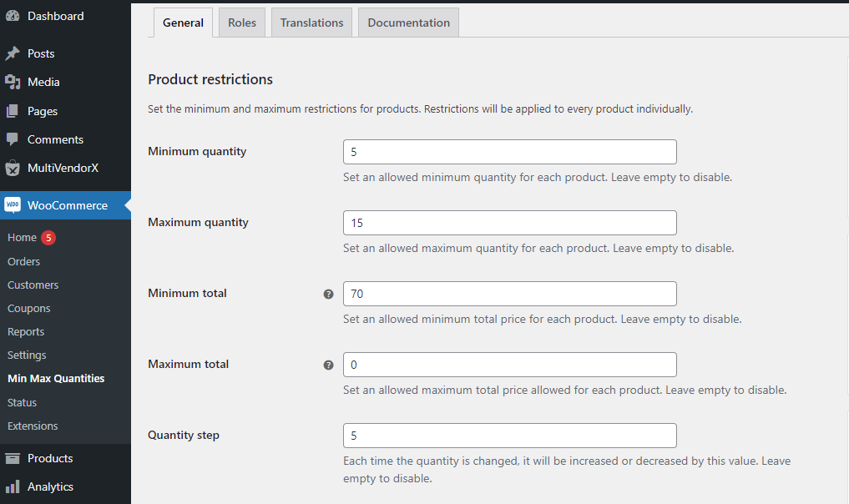849x504 pixels.
Task: Open the Customers submenu link
Action: 33,285
